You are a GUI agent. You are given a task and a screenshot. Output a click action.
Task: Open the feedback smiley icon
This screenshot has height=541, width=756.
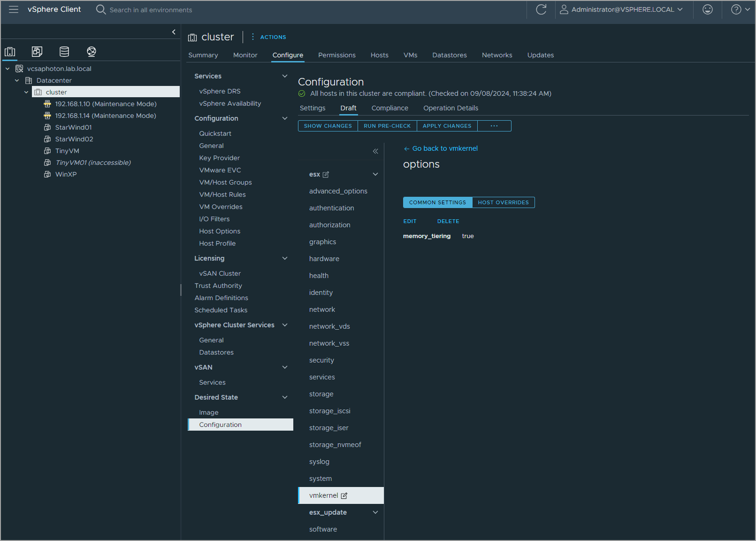pyautogui.click(x=708, y=9)
